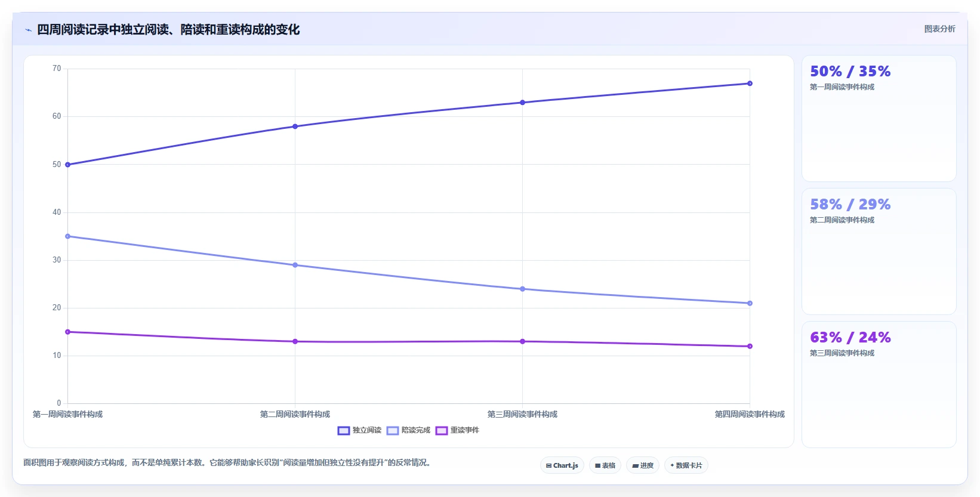This screenshot has width=980, height=497.
Task: Click the 独立阅读 data point at week one (50)
Action: click(67, 165)
